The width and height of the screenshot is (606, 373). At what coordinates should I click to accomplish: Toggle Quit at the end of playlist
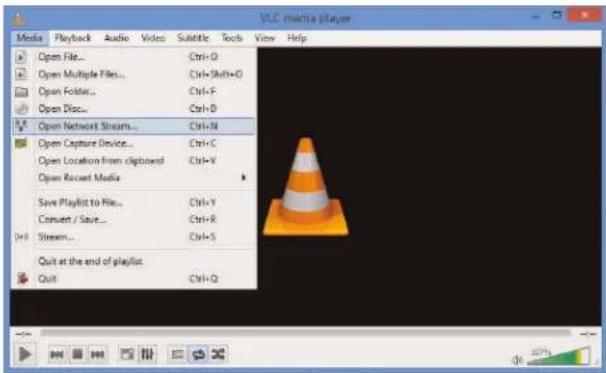click(x=134, y=261)
